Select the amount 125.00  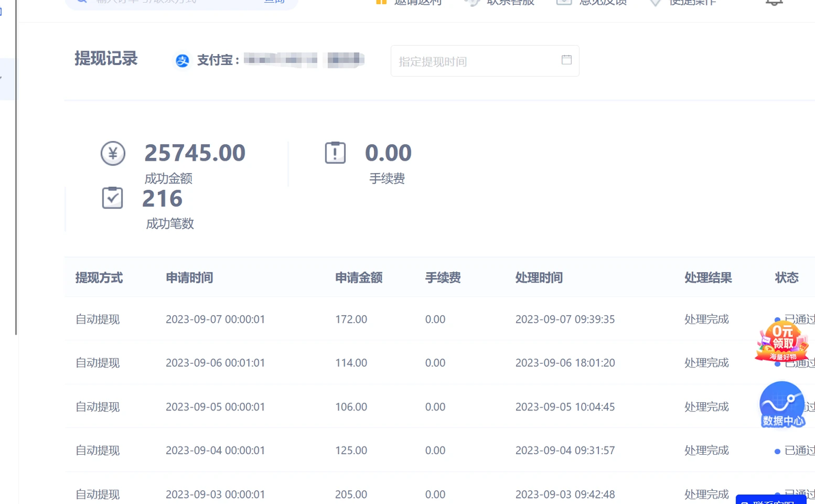click(351, 451)
